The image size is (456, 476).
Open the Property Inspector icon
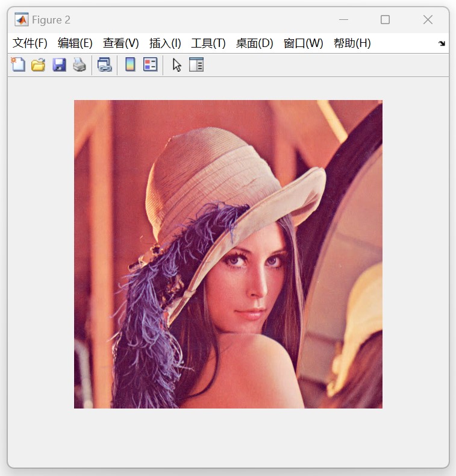(x=196, y=64)
